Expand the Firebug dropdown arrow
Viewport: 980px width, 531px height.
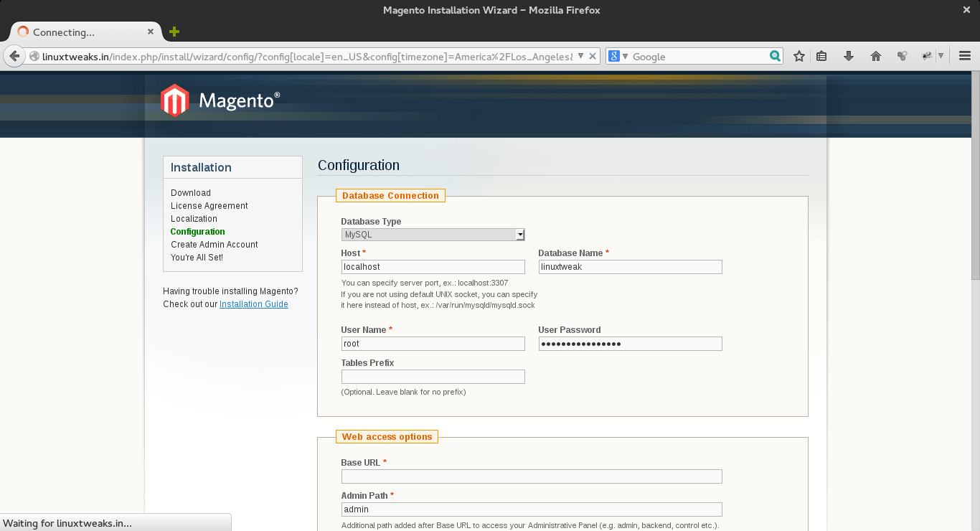(x=941, y=56)
